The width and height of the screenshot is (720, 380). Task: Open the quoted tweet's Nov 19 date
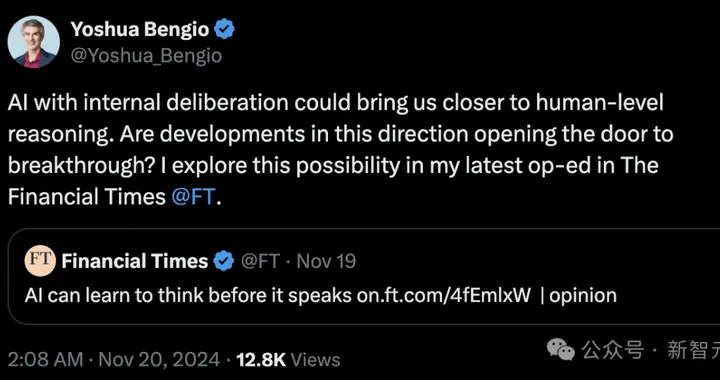coord(326,261)
